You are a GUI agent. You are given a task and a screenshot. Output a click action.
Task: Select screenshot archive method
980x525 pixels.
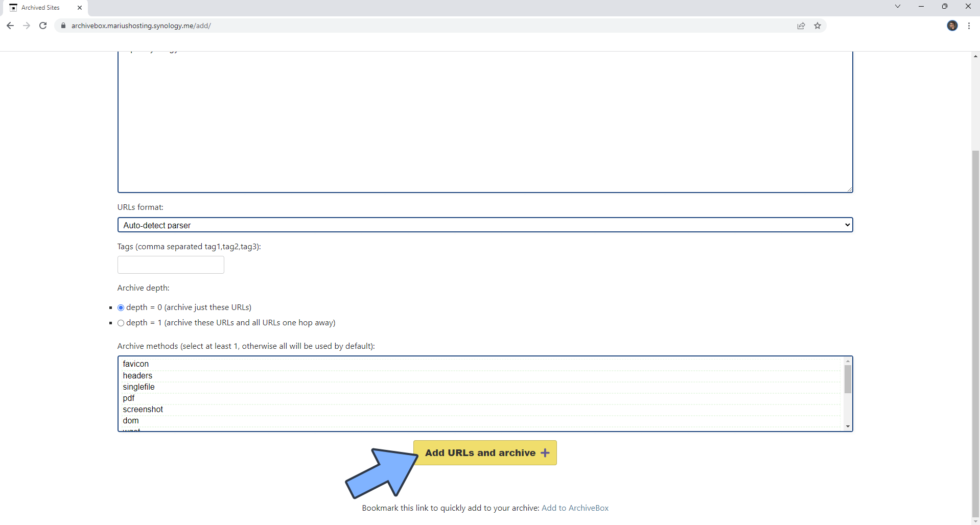click(x=480, y=409)
